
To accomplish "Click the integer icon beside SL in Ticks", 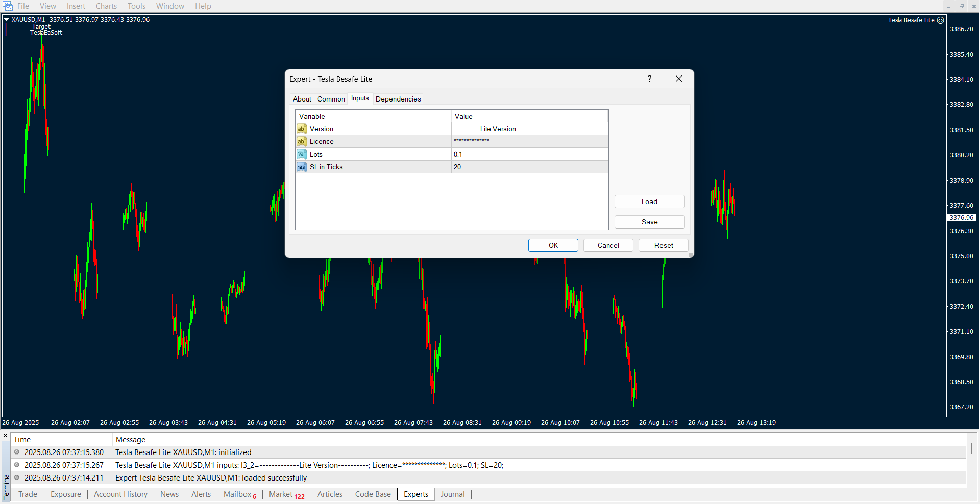I will pos(302,167).
